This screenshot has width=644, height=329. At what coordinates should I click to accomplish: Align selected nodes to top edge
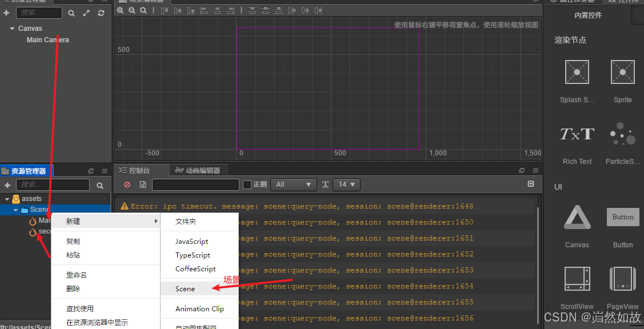(165, 10)
